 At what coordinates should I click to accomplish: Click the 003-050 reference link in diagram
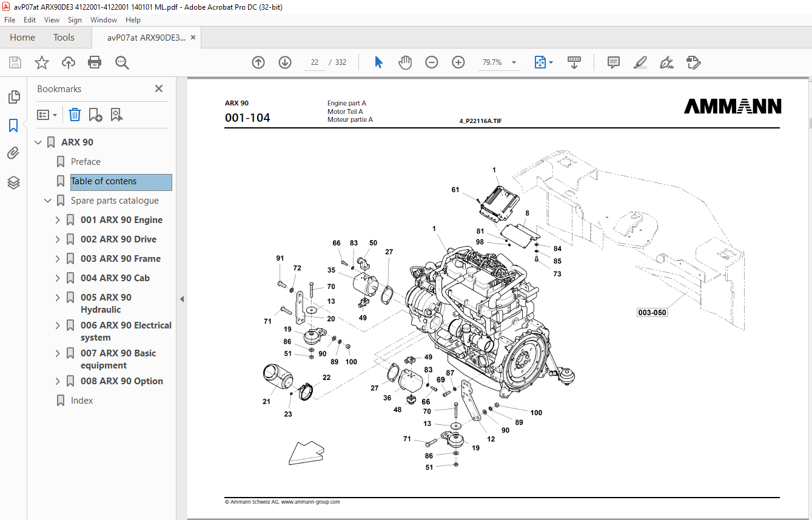(x=652, y=313)
